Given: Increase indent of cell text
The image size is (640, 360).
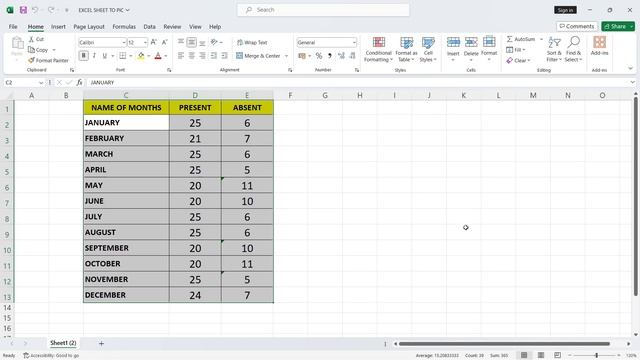Looking at the screenshot, I should pos(224,56).
